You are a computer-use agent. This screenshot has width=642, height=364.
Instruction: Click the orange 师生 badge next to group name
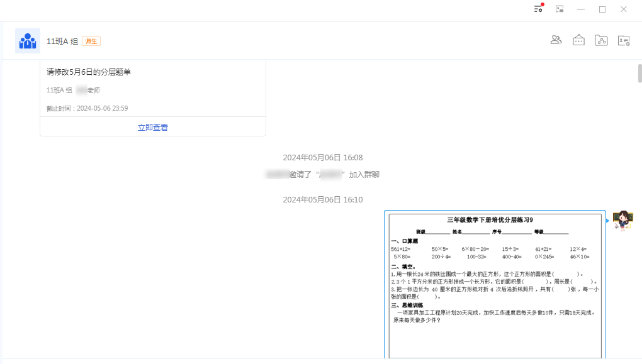tap(91, 41)
